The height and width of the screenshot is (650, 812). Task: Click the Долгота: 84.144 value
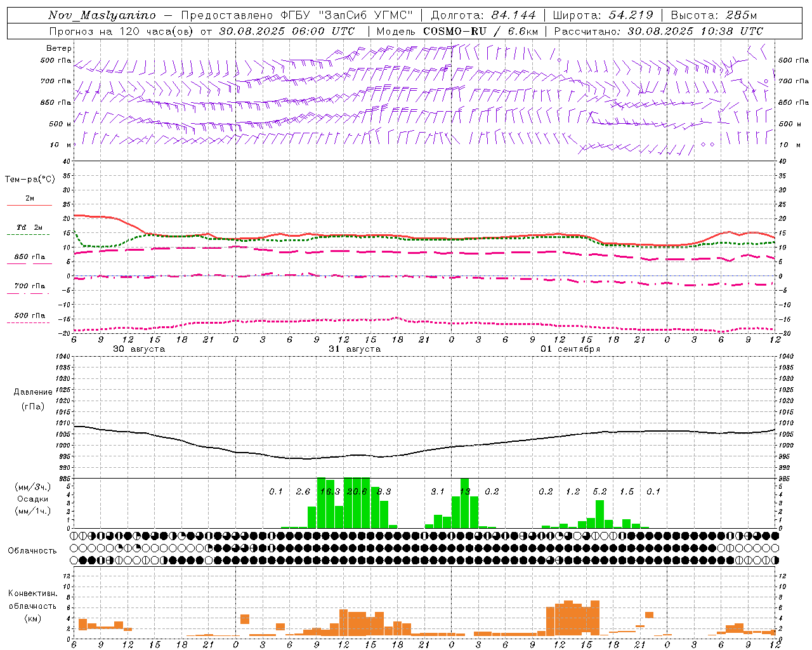[x=483, y=15]
